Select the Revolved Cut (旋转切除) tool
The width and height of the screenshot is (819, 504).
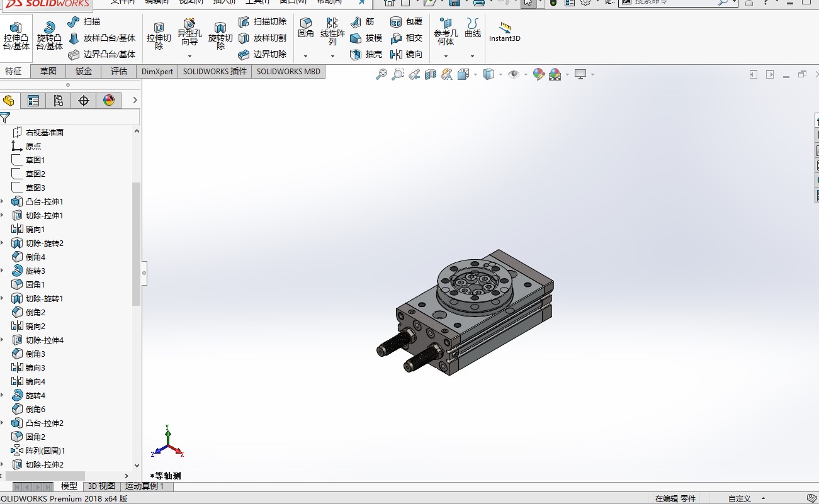pyautogui.click(x=220, y=36)
